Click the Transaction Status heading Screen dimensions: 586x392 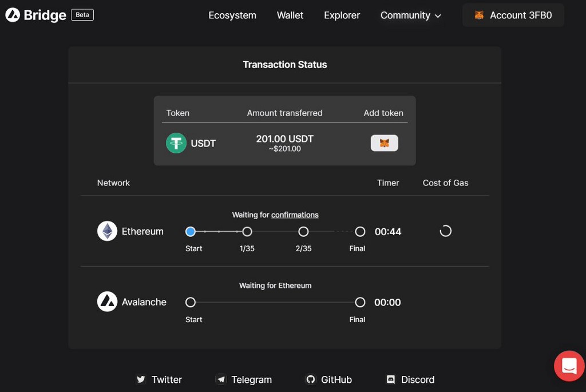[x=285, y=65]
